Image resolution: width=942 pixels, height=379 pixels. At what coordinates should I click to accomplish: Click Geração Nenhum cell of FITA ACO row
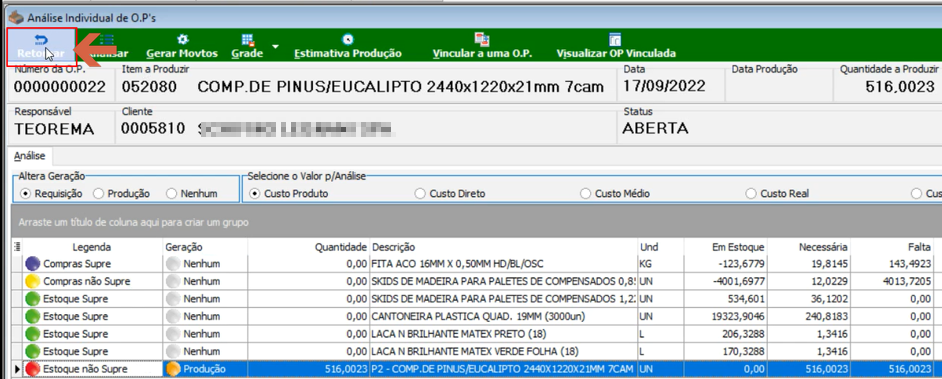click(205, 263)
